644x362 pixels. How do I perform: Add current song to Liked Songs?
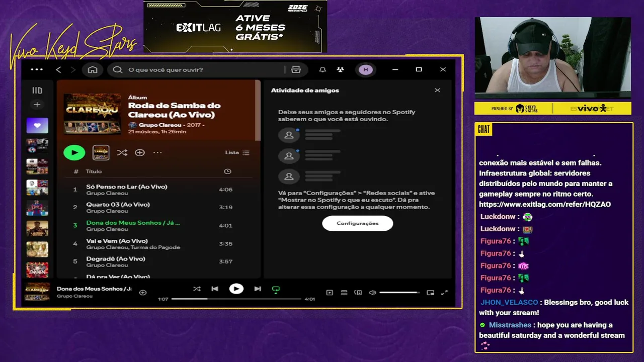tap(143, 292)
